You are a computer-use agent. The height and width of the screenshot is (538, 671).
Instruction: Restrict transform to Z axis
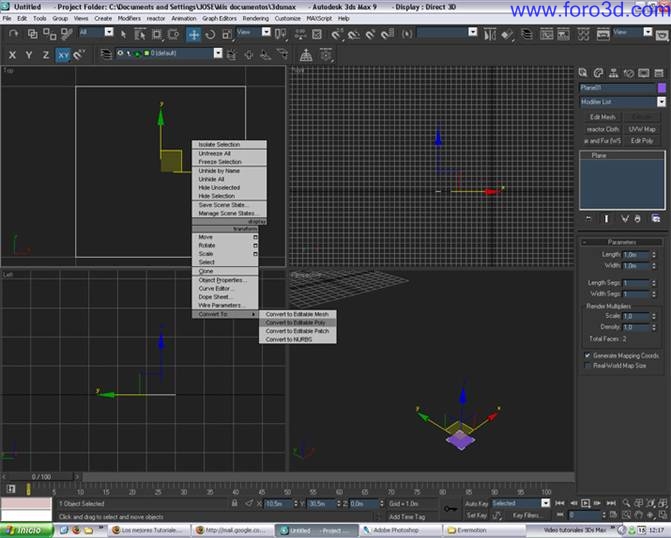(45, 55)
